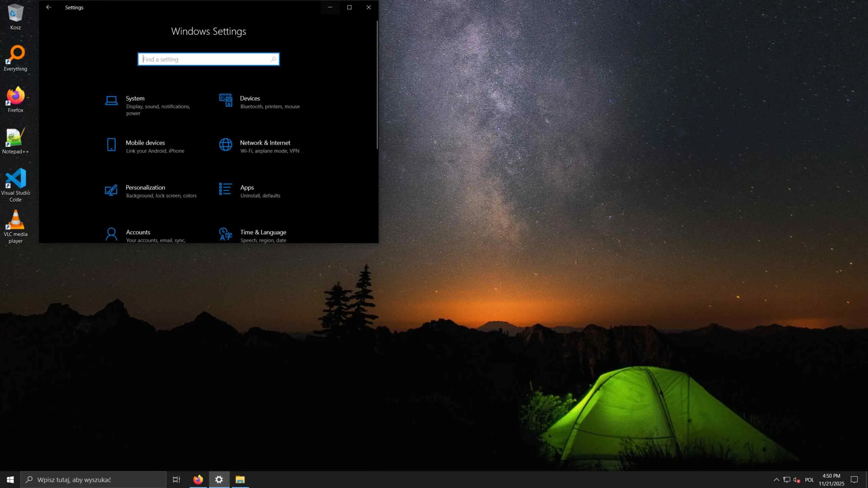Click the Accounts person icon
Screen dimensions: 868x488
111,234
